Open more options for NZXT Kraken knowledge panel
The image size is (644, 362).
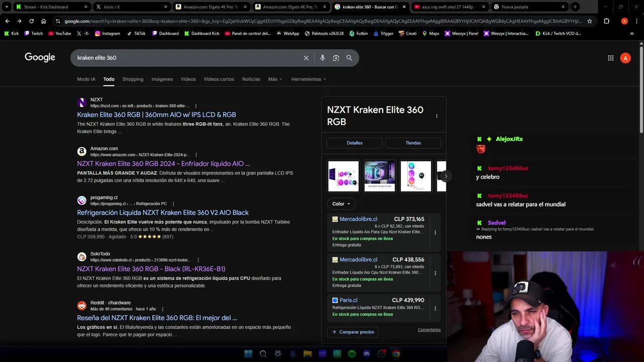(437, 116)
